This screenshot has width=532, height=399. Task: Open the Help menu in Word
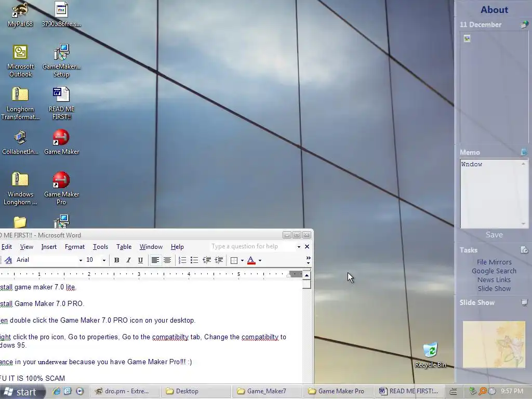(x=177, y=247)
